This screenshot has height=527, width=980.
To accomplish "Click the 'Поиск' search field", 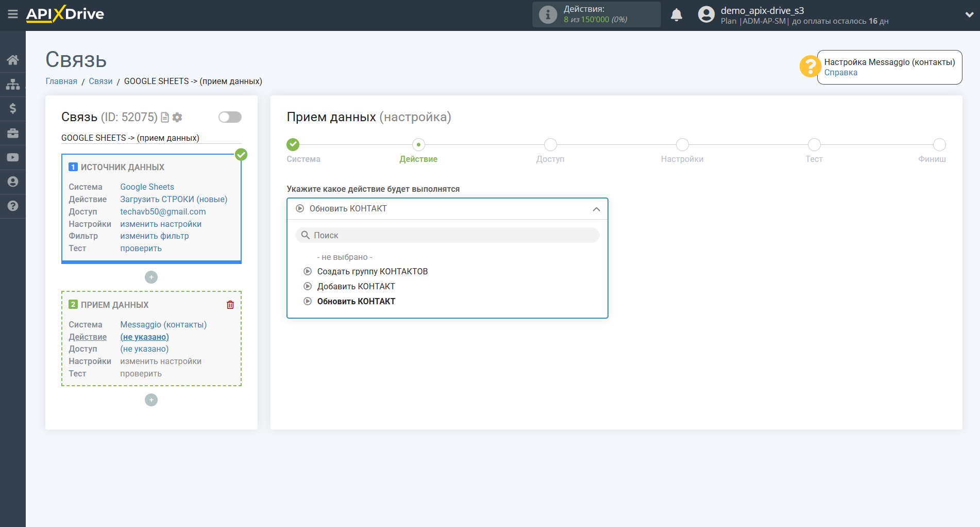I will point(447,235).
